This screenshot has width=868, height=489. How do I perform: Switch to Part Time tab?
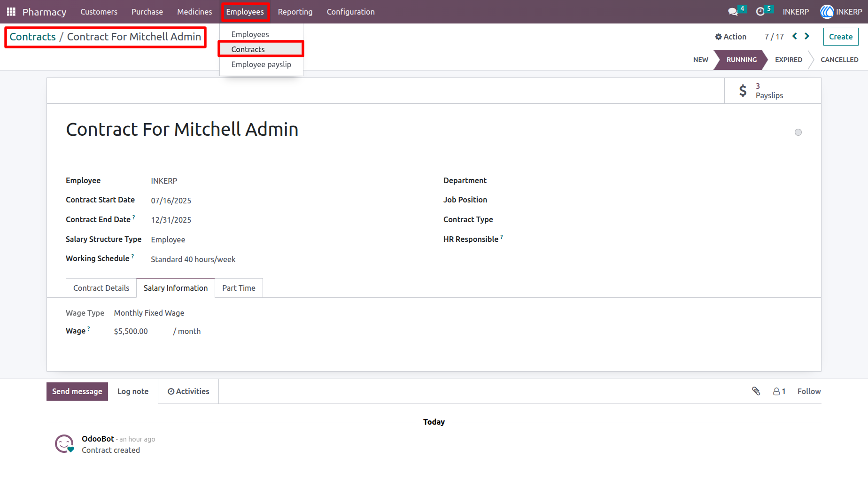(x=239, y=288)
